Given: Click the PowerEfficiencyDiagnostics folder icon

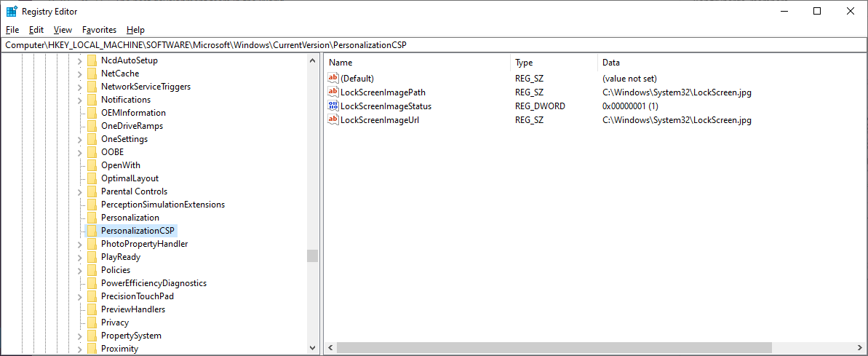Looking at the screenshot, I should click(92, 283).
